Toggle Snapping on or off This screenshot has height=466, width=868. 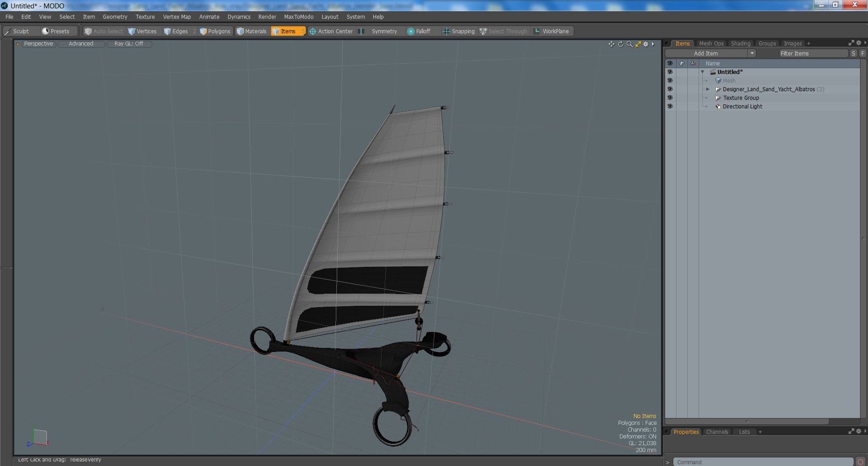(x=459, y=31)
